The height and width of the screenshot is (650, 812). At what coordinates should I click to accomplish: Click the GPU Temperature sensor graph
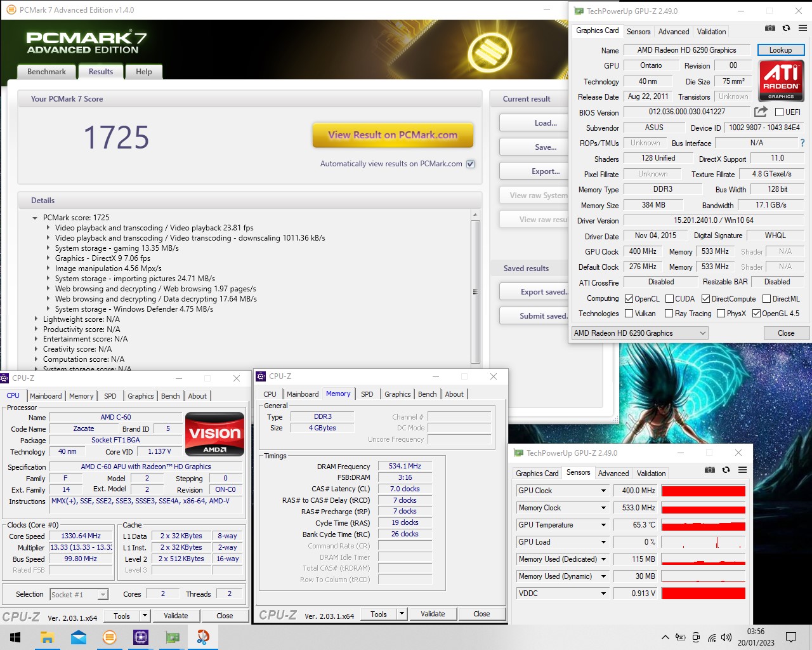click(704, 525)
